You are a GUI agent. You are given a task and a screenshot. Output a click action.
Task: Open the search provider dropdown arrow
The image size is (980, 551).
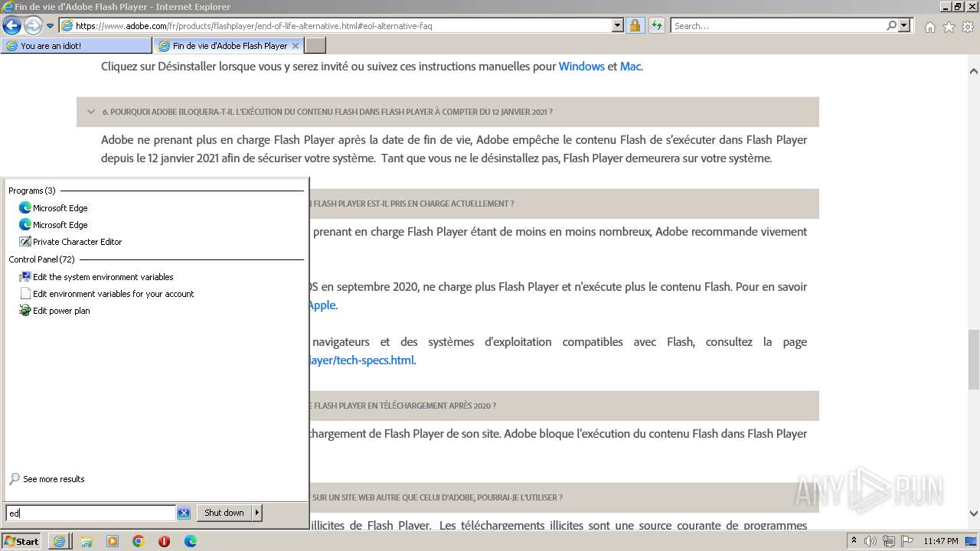click(x=905, y=26)
